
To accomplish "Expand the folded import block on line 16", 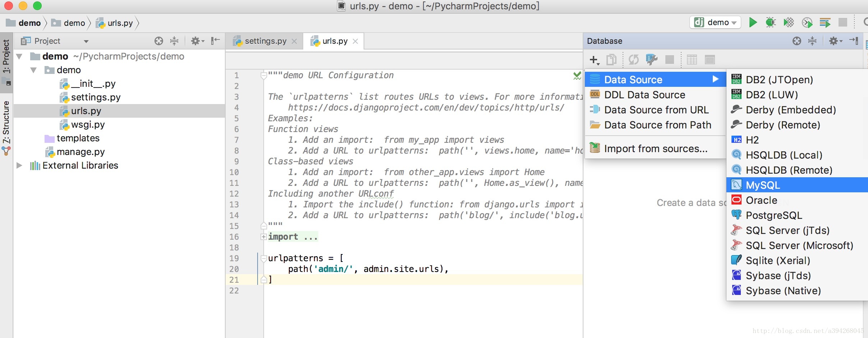I will pyautogui.click(x=264, y=237).
